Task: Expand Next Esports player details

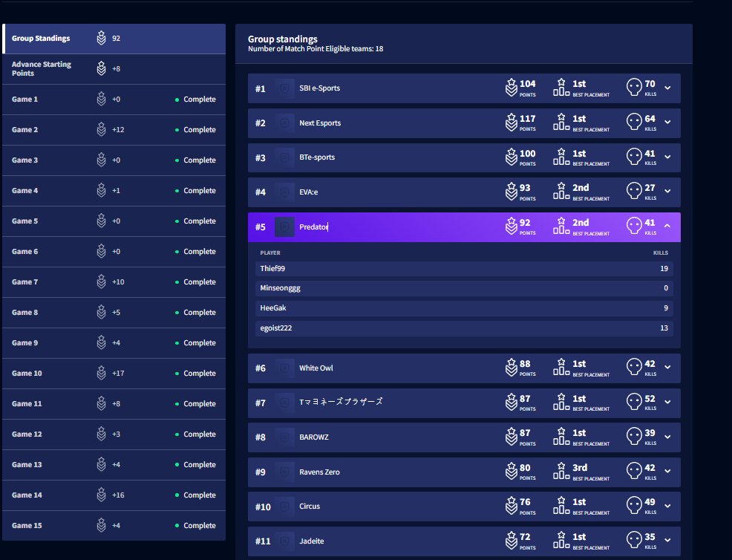Action: pyautogui.click(x=667, y=123)
